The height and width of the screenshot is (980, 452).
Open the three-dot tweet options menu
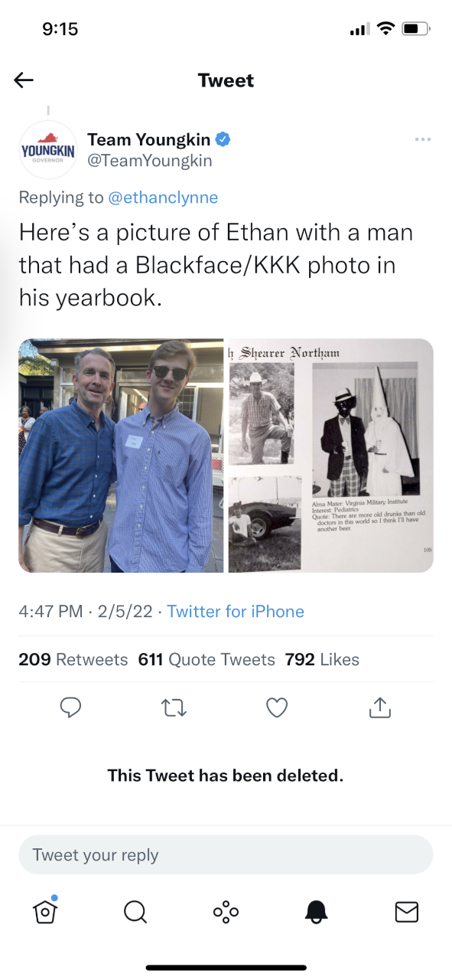422,139
